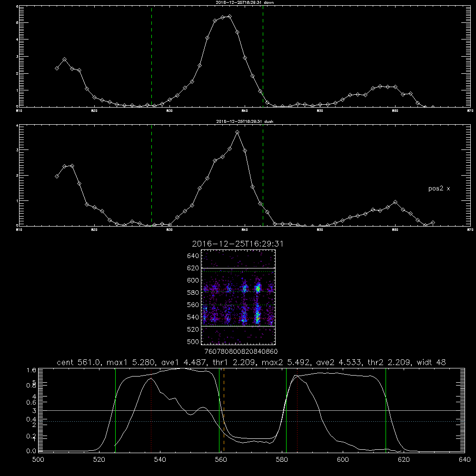Image resolution: width=476 pixels, height=476 pixels.
Task: Click the blue dotted horizontal threshold line in bottom plot
Action: pyautogui.click(x=251, y=421)
